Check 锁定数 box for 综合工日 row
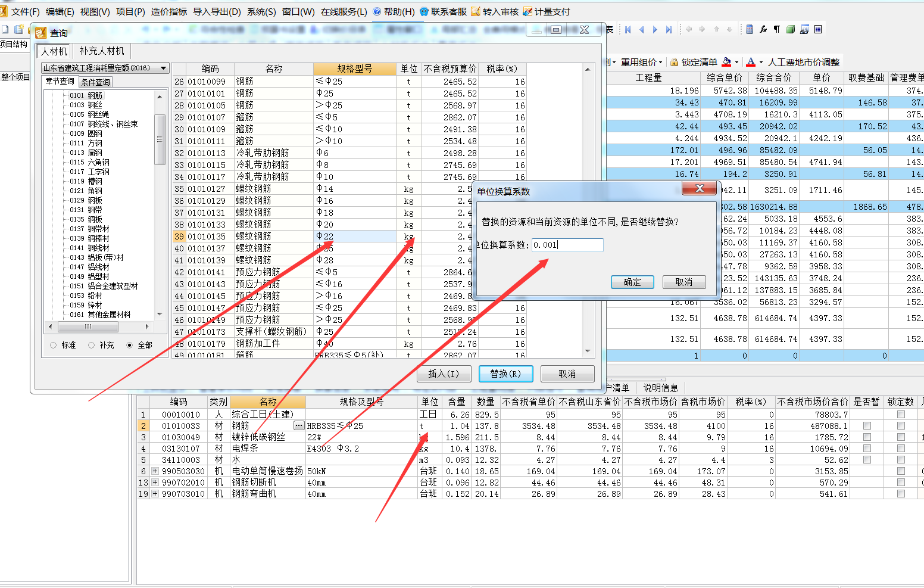924x588 pixels. pyautogui.click(x=901, y=415)
